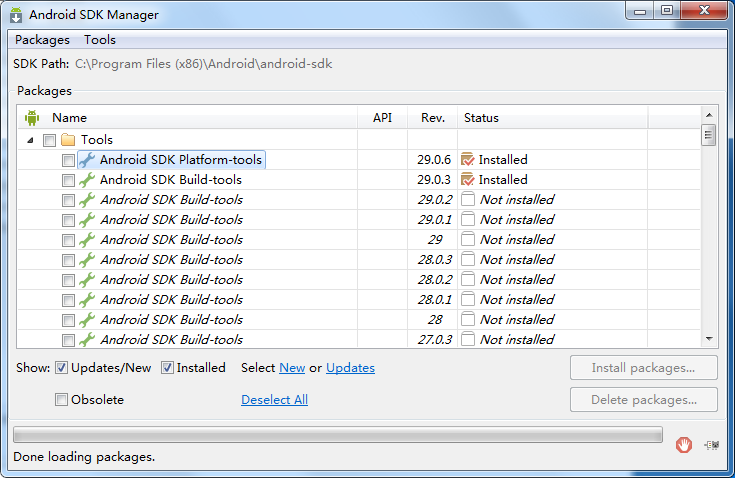Screen dimensions: 735x478
Task: Click 'Done loading packages.' status text
Action: click(x=84, y=456)
